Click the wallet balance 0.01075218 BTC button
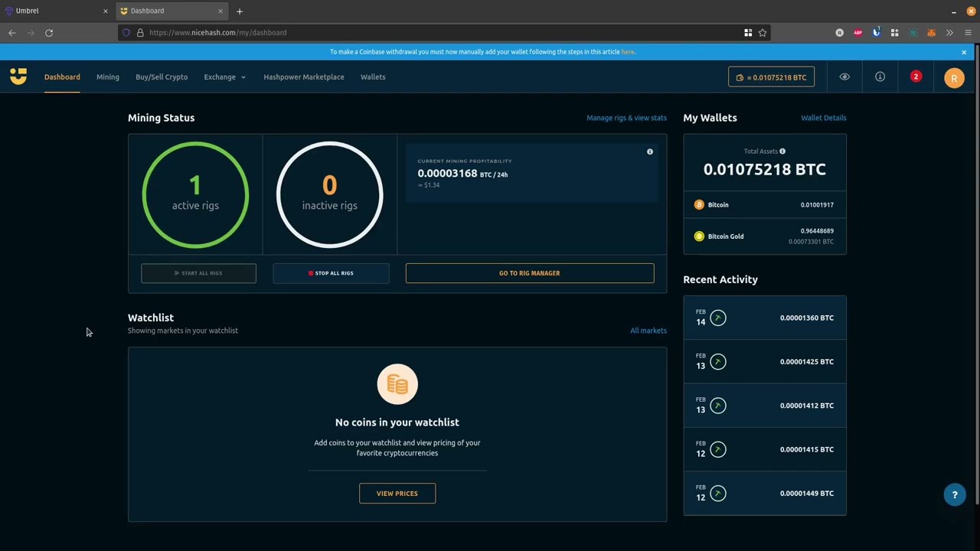Image resolution: width=980 pixels, height=551 pixels. tap(771, 77)
